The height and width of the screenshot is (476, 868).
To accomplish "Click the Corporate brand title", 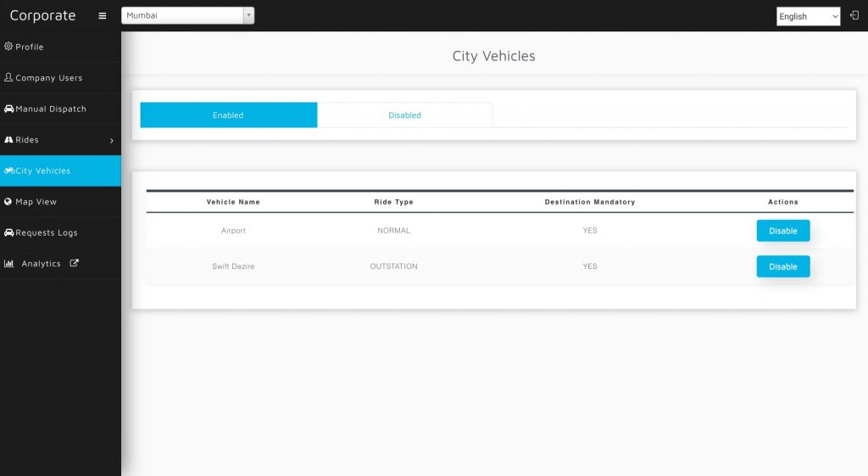I will pos(42,15).
